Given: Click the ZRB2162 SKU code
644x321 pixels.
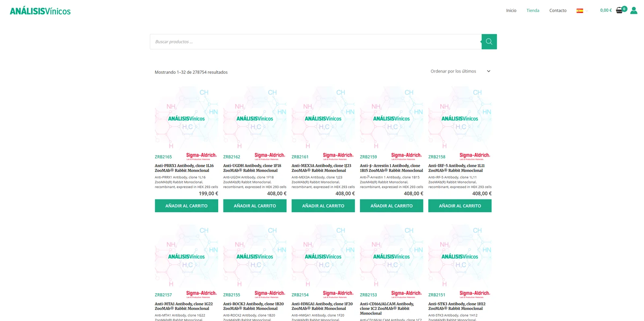Looking at the screenshot, I should [232, 157].
